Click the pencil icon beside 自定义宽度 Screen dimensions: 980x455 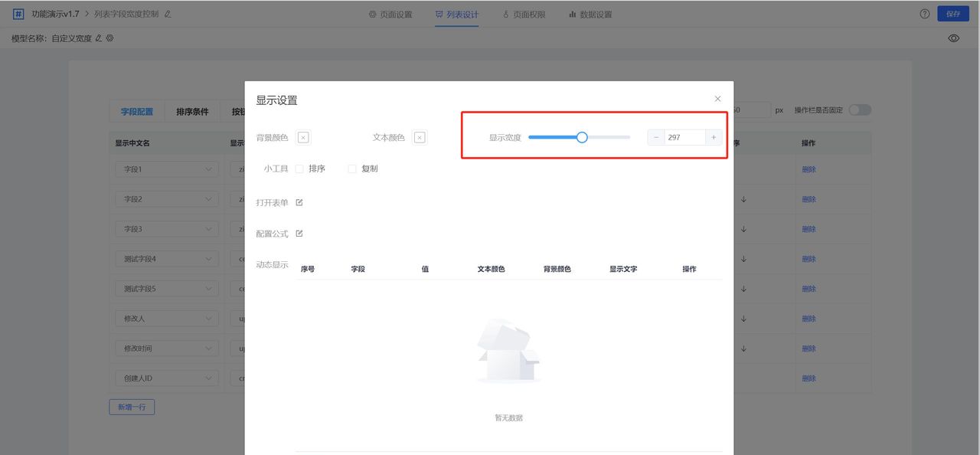click(x=98, y=38)
